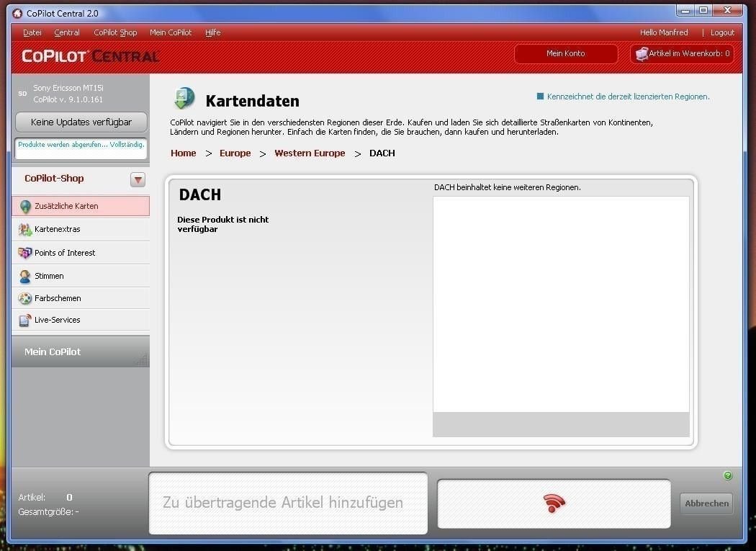Open Live-Services category
The image size is (756, 551).
(81, 320)
